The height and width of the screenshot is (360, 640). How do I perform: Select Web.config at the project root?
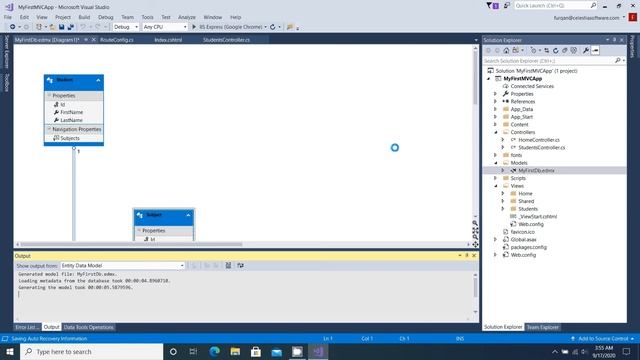(523, 255)
